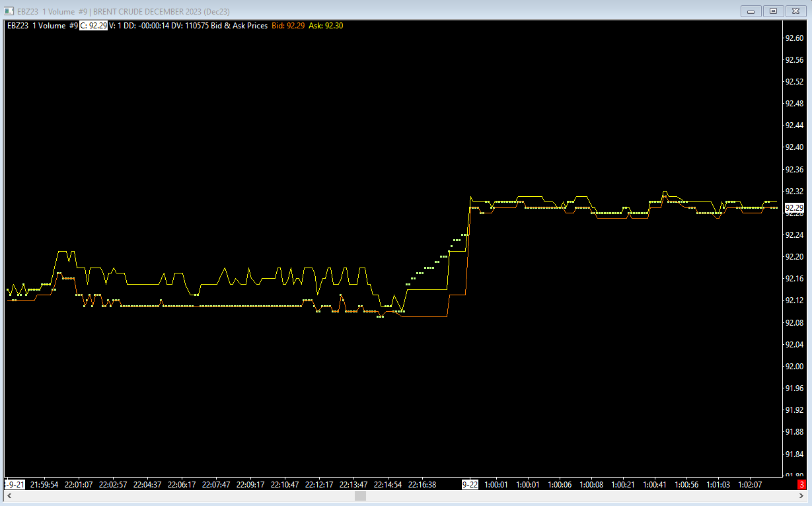Click the 22:09:17 time label
The image size is (812, 506).
pos(250,484)
